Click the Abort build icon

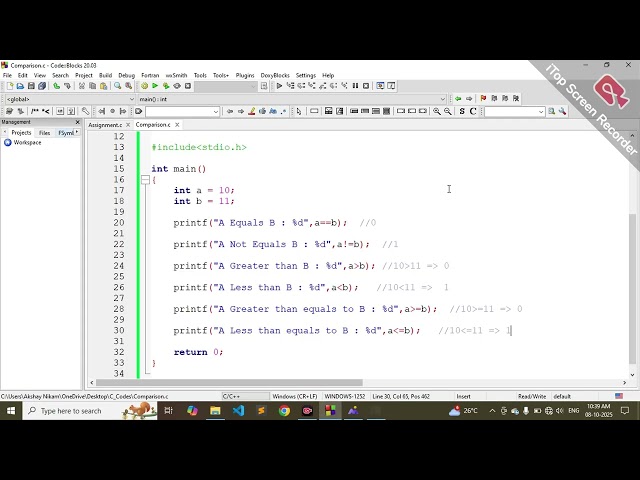point(188,86)
